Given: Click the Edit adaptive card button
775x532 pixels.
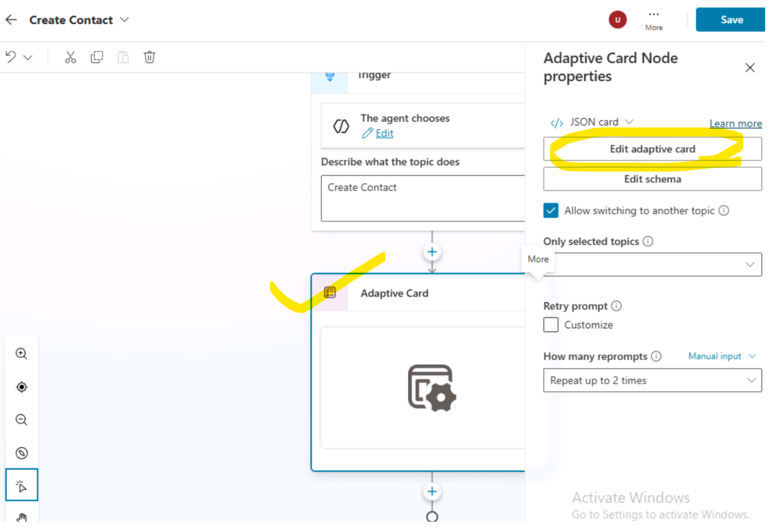Looking at the screenshot, I should (x=652, y=149).
